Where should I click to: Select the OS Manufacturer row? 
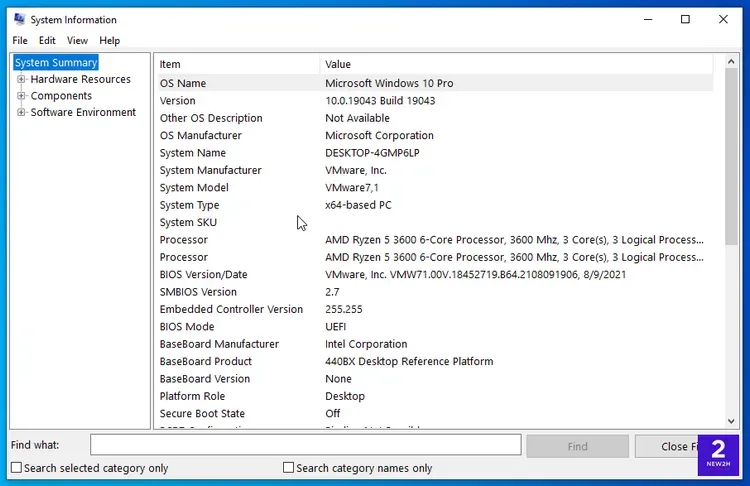[435, 135]
